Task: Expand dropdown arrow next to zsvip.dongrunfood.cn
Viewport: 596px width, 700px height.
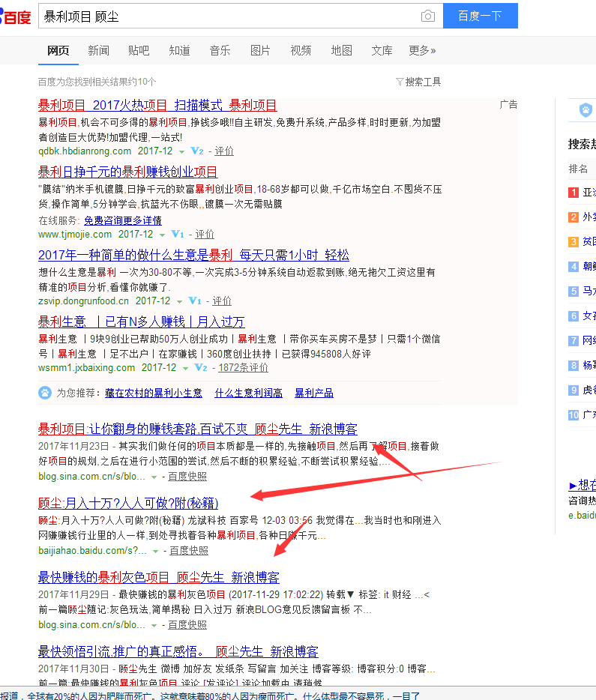Action: pos(179,302)
